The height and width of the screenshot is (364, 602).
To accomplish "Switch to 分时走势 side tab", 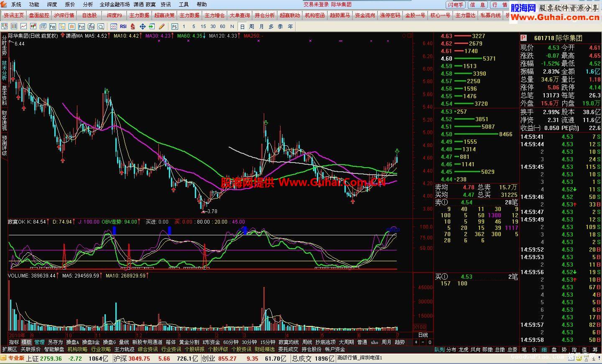I will coord(4,45).
